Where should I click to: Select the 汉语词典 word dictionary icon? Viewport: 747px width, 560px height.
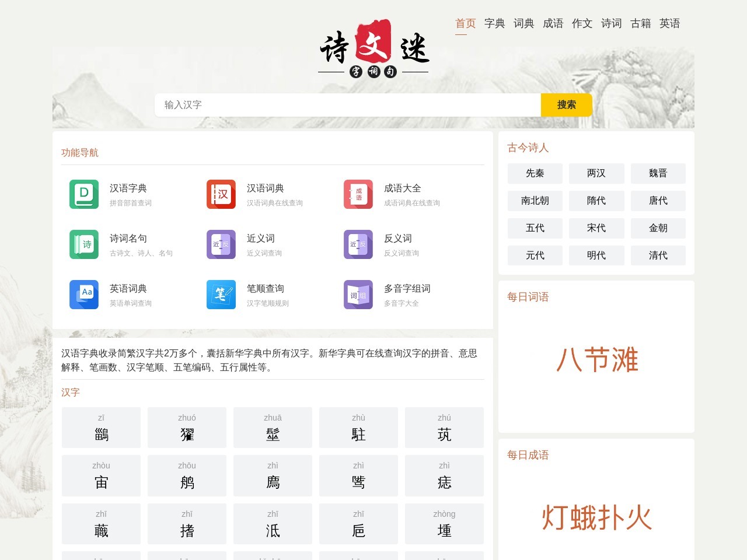click(x=221, y=194)
